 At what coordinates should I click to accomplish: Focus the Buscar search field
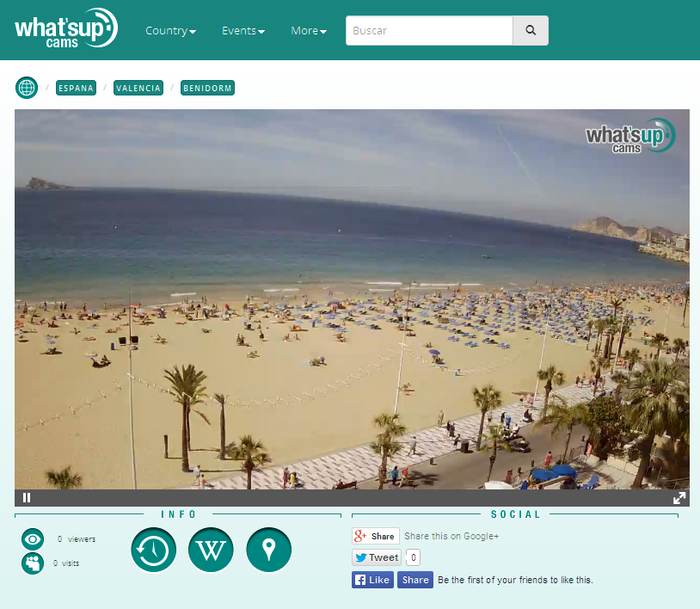point(429,30)
